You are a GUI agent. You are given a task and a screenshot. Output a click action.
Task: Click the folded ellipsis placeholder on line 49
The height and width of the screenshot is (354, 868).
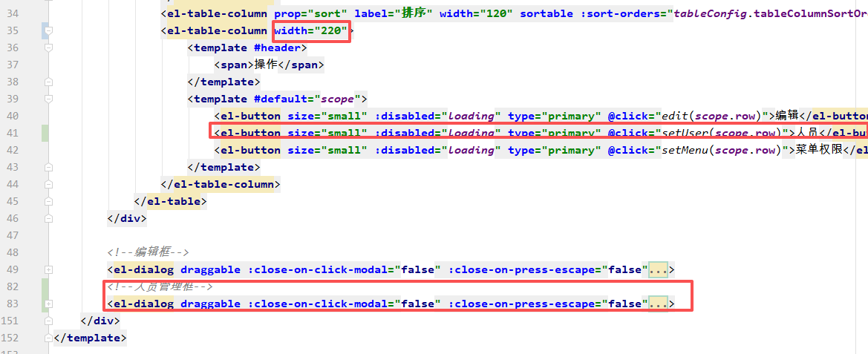tap(657, 269)
